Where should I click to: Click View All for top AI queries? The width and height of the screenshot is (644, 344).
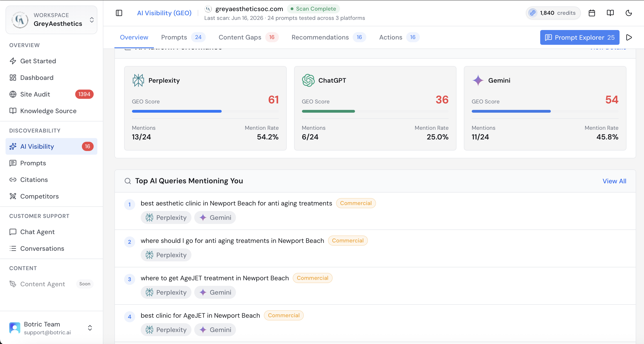614,181
